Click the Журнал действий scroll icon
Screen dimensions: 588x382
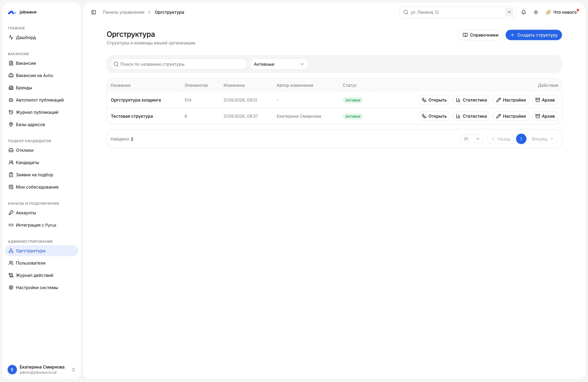pyautogui.click(x=11, y=275)
